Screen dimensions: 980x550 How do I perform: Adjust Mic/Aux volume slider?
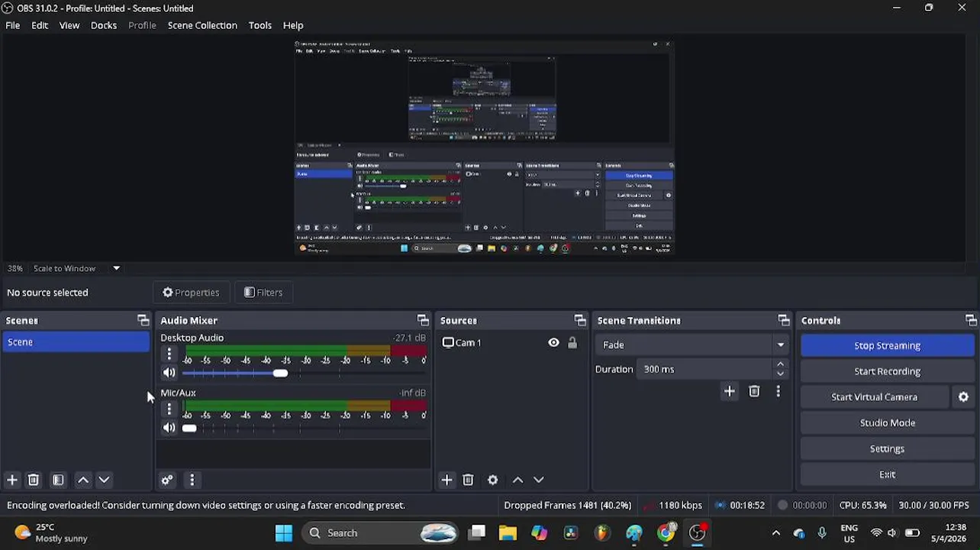click(189, 428)
